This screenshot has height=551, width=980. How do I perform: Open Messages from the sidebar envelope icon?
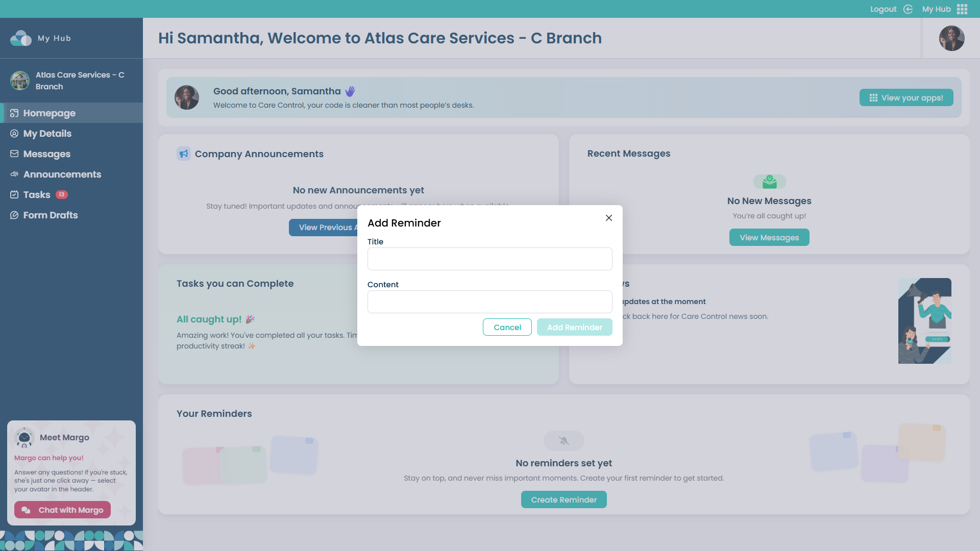[x=14, y=154]
